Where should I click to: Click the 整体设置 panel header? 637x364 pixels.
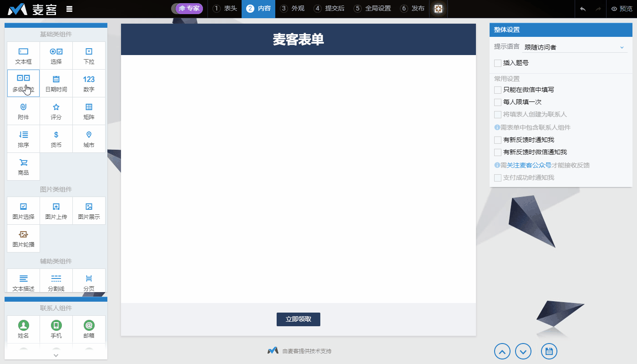561,30
